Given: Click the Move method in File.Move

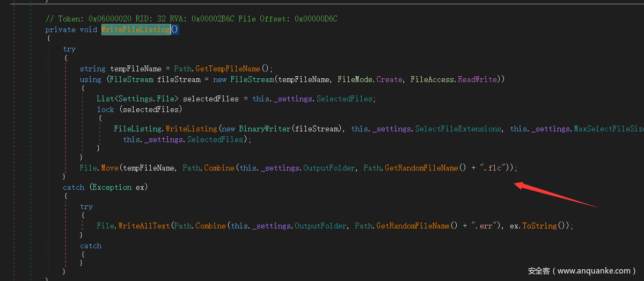Looking at the screenshot, I should tap(111, 168).
